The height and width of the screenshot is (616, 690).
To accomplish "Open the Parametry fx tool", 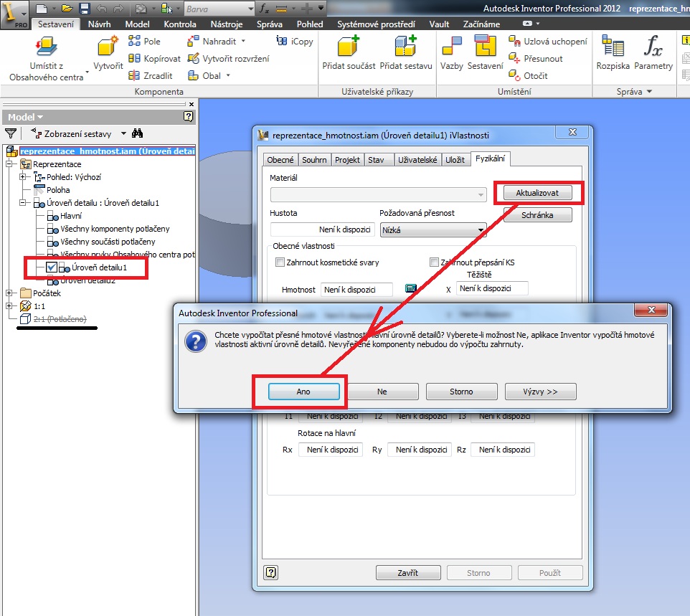I will click(653, 47).
